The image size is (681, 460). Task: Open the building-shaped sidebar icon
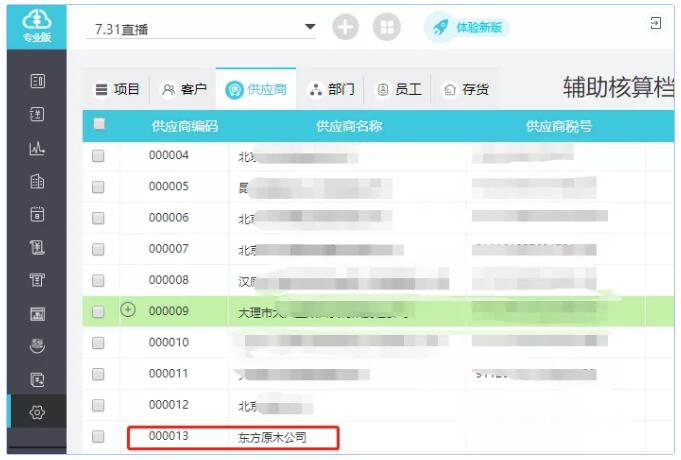pos(38,182)
